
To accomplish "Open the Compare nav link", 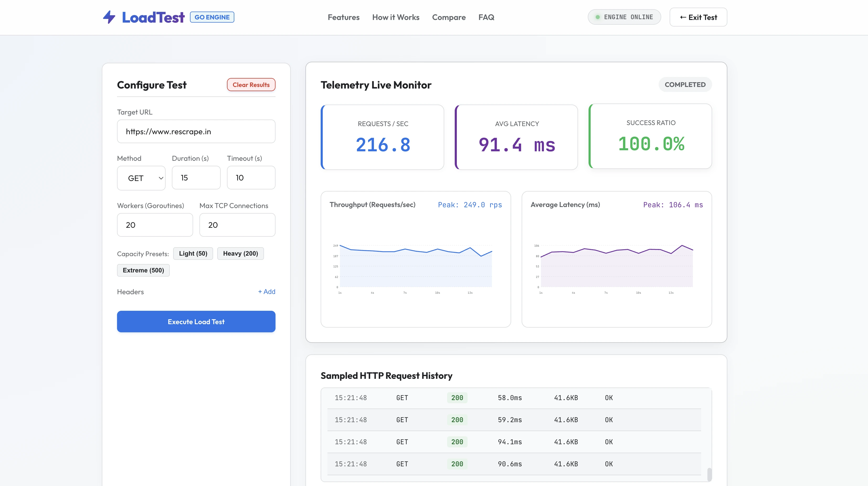I will (449, 17).
